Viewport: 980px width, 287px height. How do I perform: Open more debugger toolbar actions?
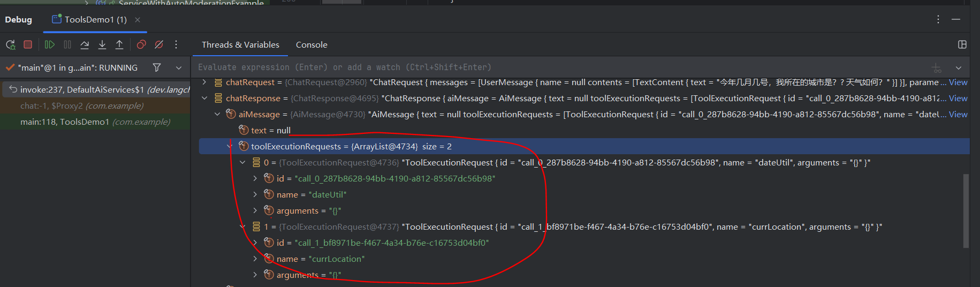(176, 44)
